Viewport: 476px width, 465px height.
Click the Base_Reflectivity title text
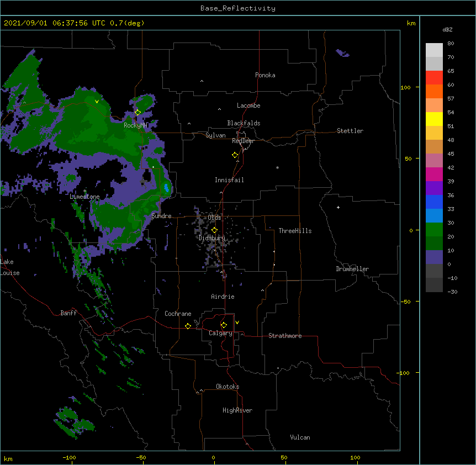(x=238, y=8)
